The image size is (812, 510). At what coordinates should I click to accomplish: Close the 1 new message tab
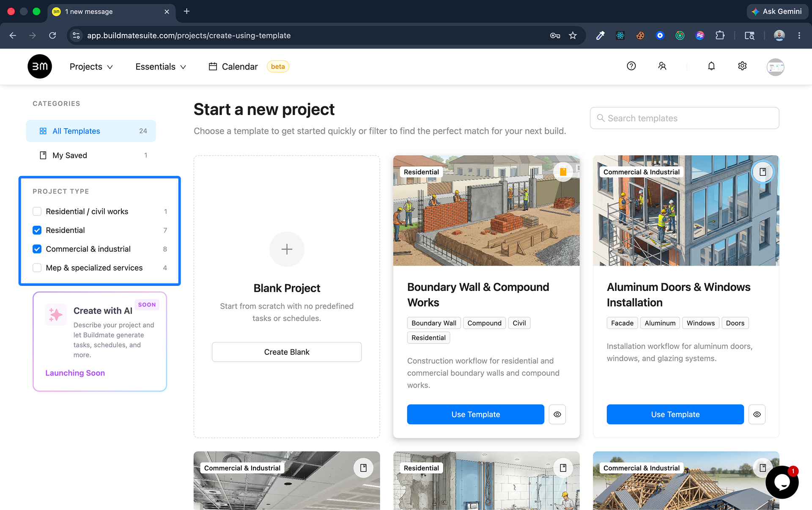tap(167, 12)
